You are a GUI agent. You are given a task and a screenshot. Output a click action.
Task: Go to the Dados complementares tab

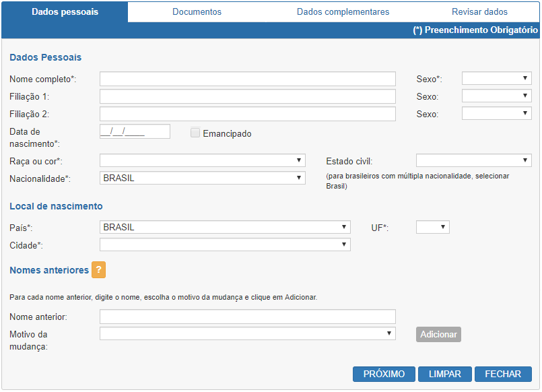coord(343,11)
